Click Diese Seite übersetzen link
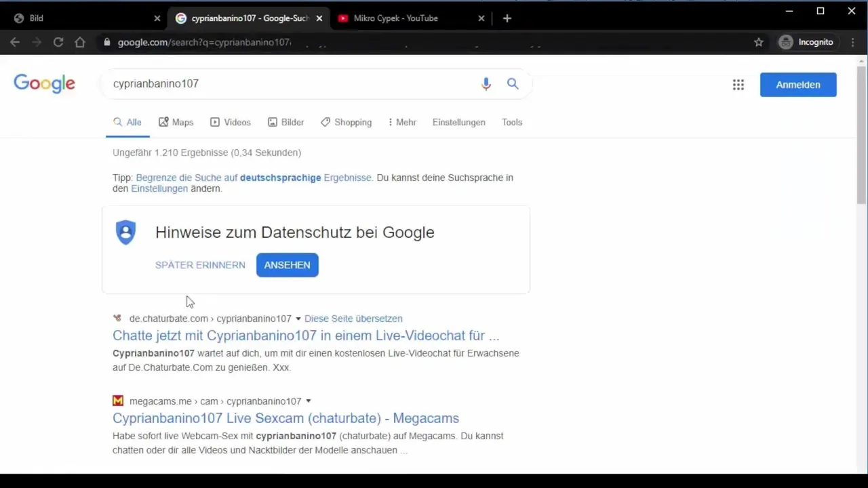This screenshot has height=488, width=868. point(353,319)
